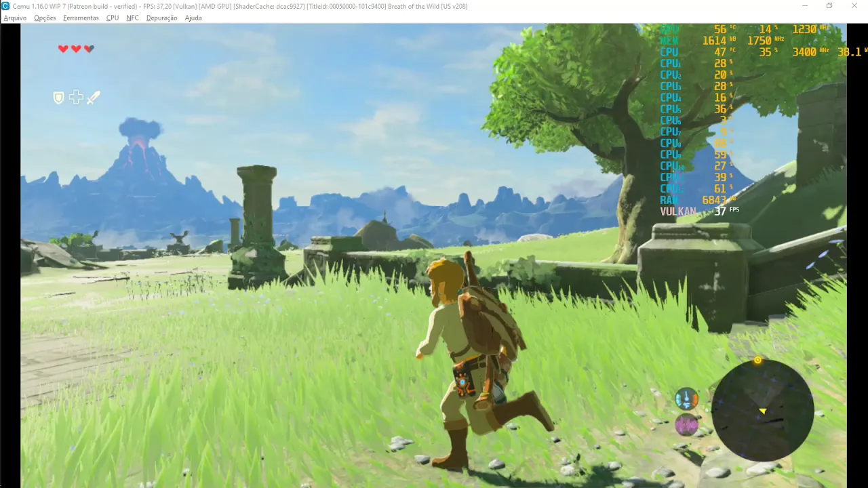Click the d-pad cross icon in HUD

(76, 98)
